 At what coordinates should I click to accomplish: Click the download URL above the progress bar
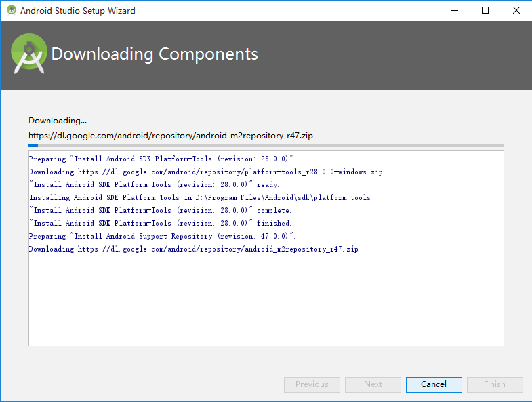(x=171, y=135)
